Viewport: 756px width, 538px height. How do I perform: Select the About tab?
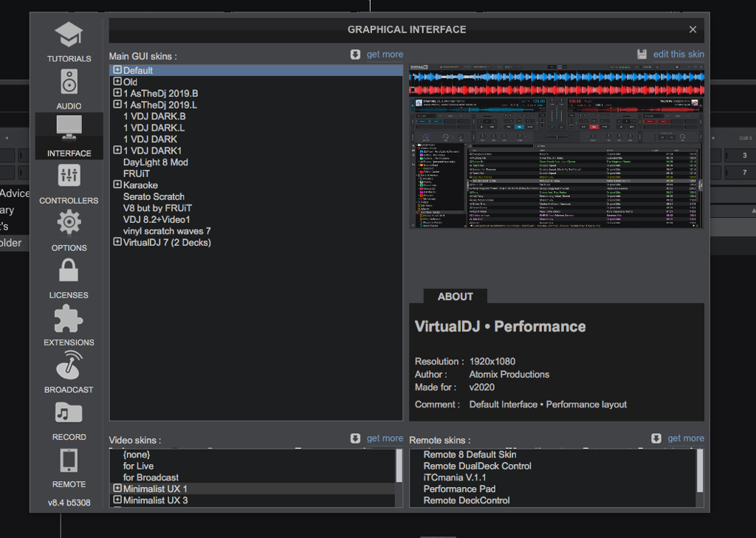tap(455, 297)
